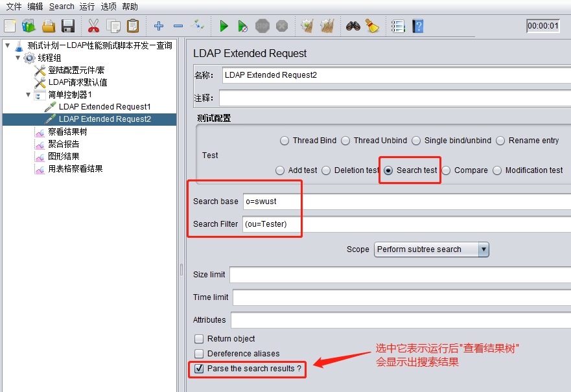Select the Add test radio button
This screenshot has width=571, height=392.
[280, 170]
